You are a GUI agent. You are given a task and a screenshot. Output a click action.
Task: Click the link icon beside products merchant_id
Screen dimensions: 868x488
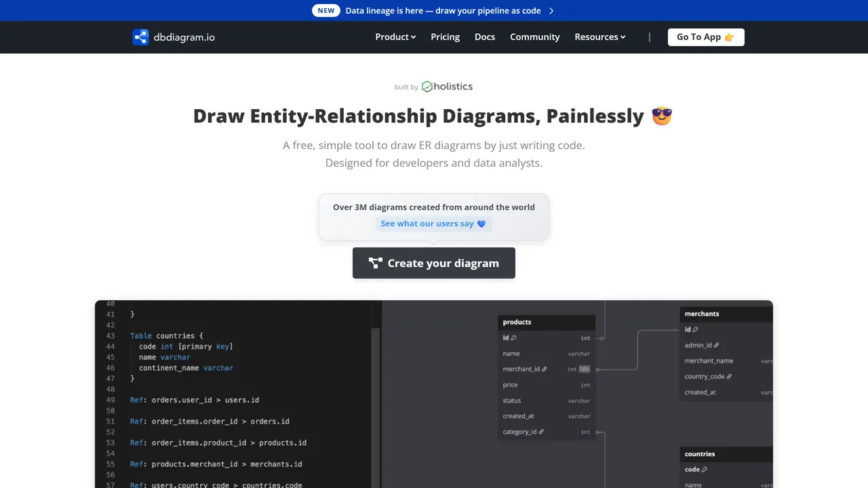(x=544, y=369)
